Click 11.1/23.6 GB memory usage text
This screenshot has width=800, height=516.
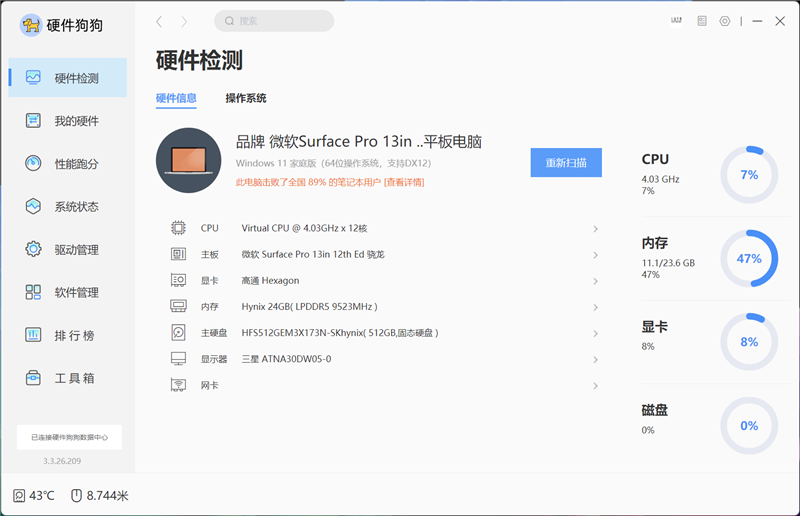pos(668,263)
